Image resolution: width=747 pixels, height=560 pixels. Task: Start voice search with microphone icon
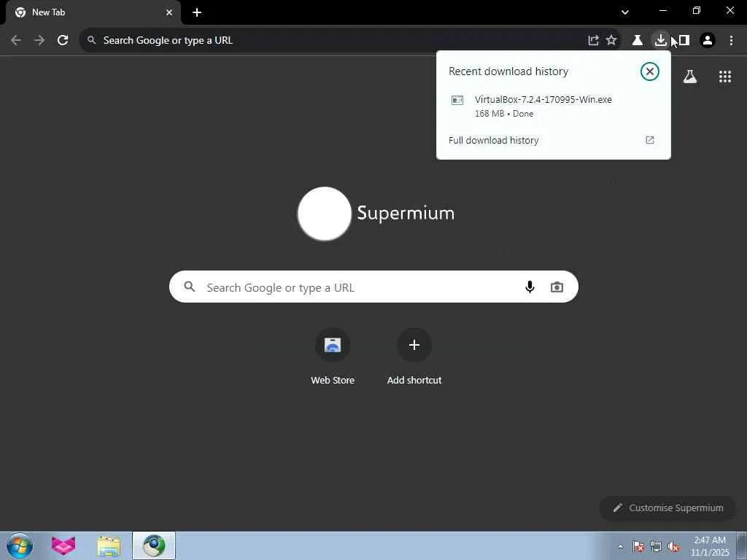(x=530, y=287)
